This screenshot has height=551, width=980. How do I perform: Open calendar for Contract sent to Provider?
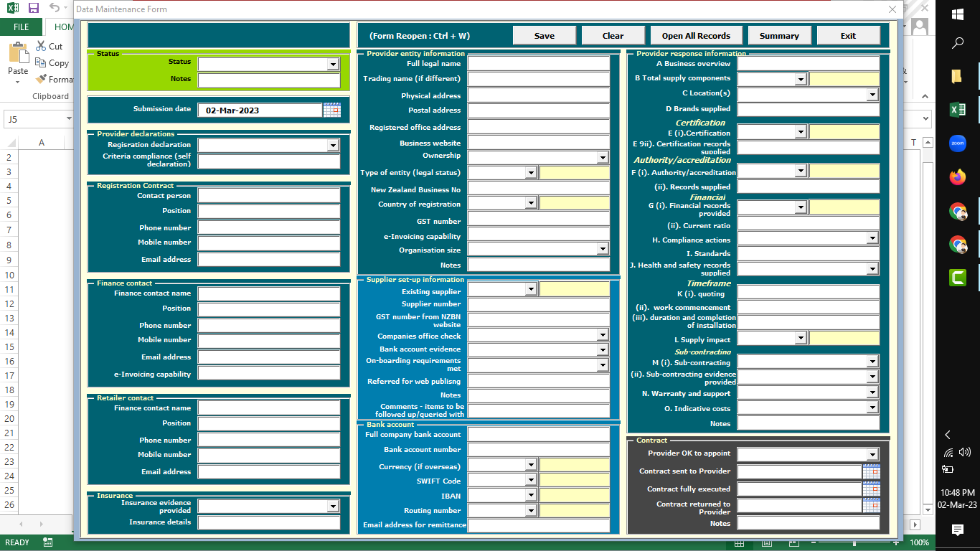[871, 471]
